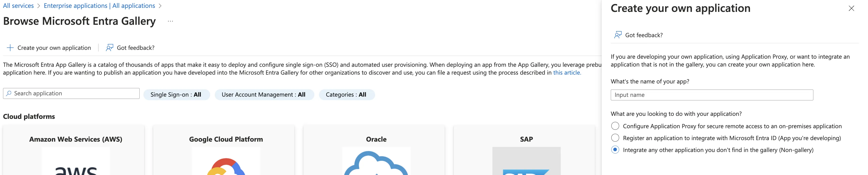Select the Configure Application Proxy radio option
The image size is (868, 175).
(615, 126)
